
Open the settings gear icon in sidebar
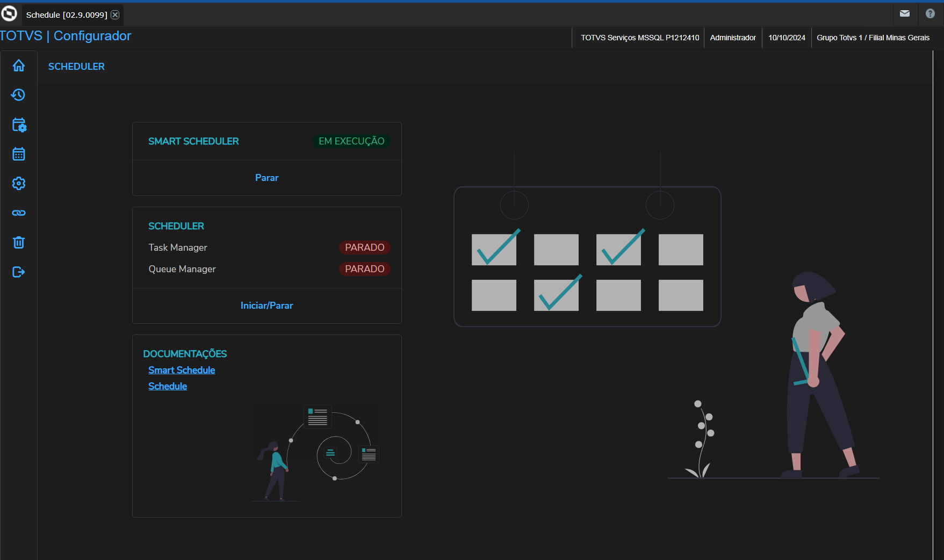pyautogui.click(x=19, y=184)
